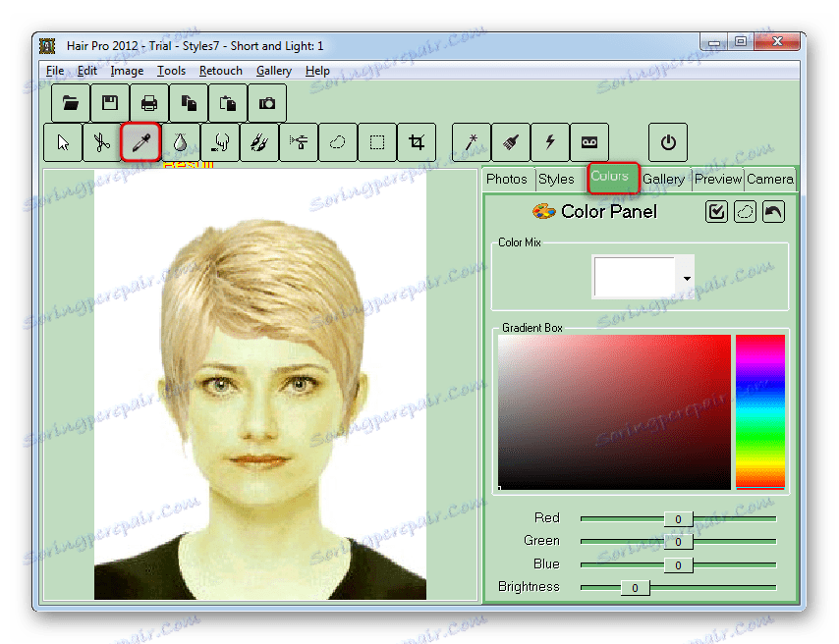Switch to the Gallery tab
This screenshot has height=644, width=839.
(x=663, y=180)
